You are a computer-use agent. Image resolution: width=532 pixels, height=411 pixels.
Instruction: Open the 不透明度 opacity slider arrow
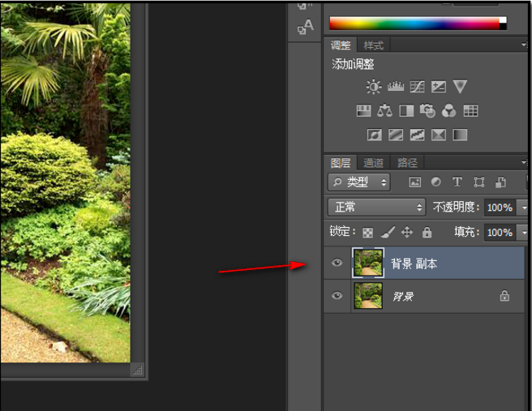(524, 208)
